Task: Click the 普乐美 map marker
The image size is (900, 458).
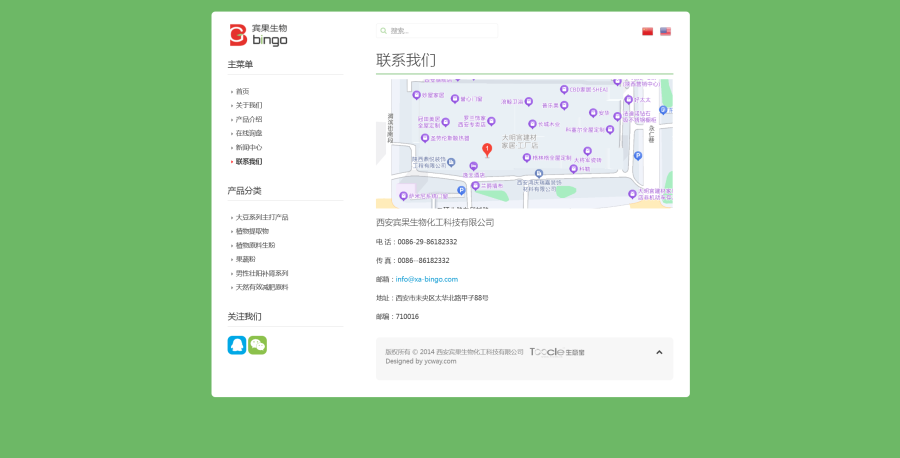Action: pos(564,106)
